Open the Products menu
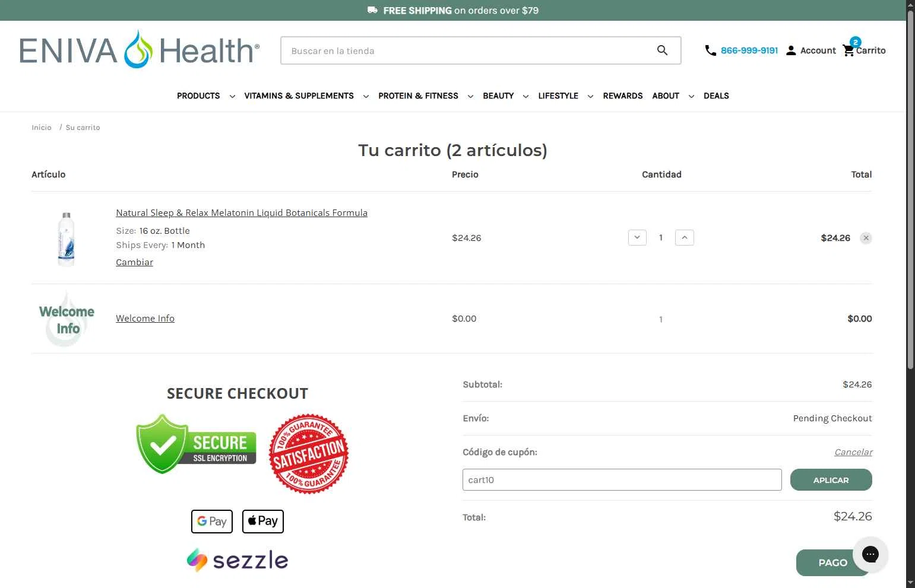This screenshot has width=915, height=588. tap(198, 96)
